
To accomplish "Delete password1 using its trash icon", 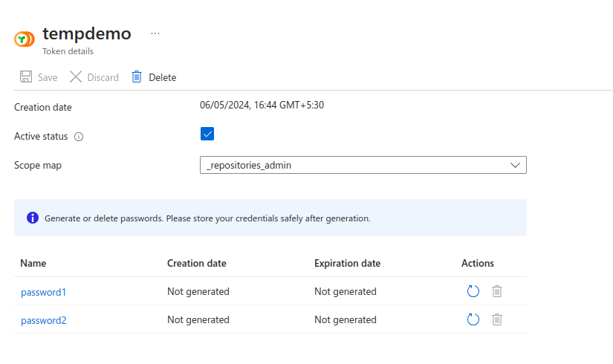I will pos(497,292).
